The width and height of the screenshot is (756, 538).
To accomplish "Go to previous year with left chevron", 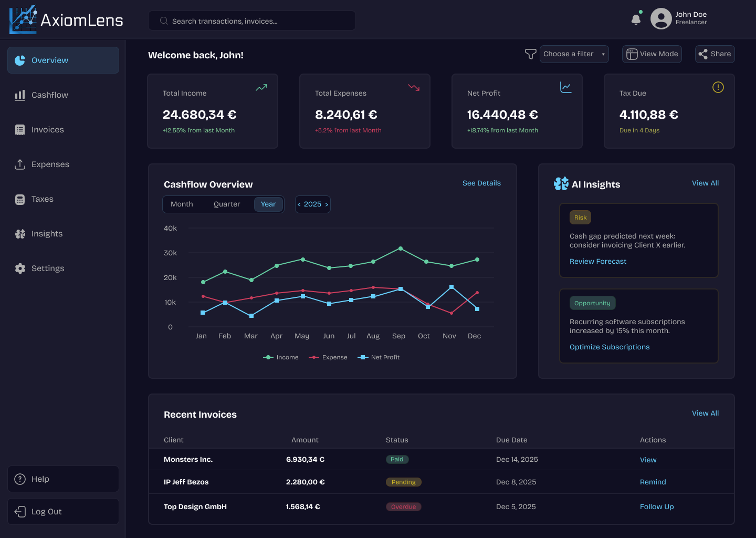I will (299, 205).
